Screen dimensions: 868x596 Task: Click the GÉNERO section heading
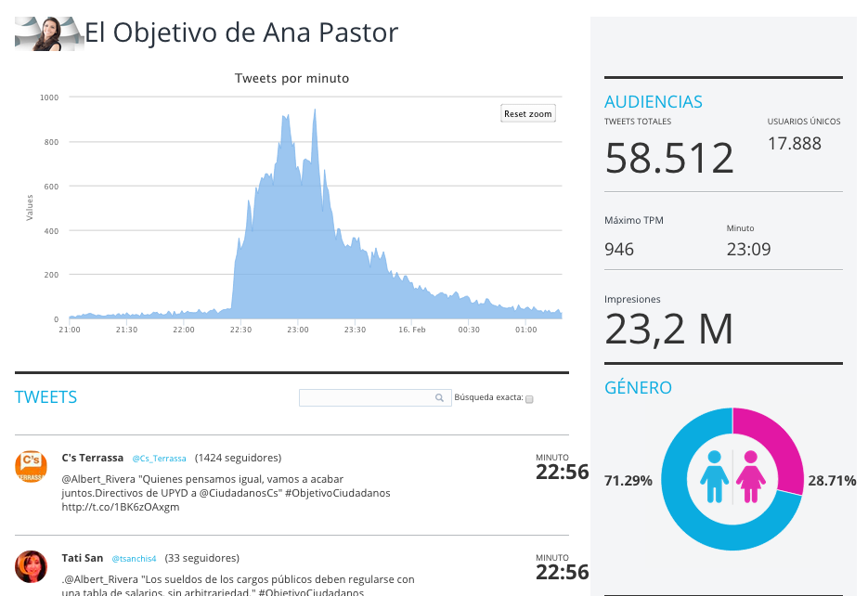pyautogui.click(x=638, y=387)
